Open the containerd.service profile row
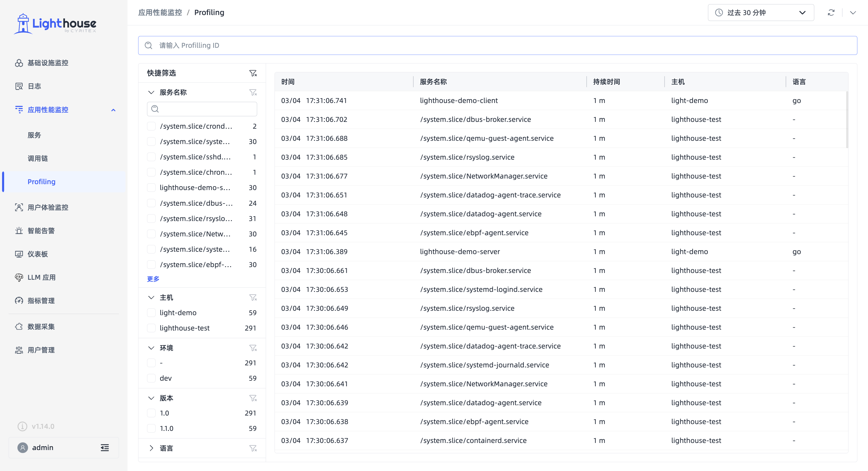868x471 pixels. [561, 440]
